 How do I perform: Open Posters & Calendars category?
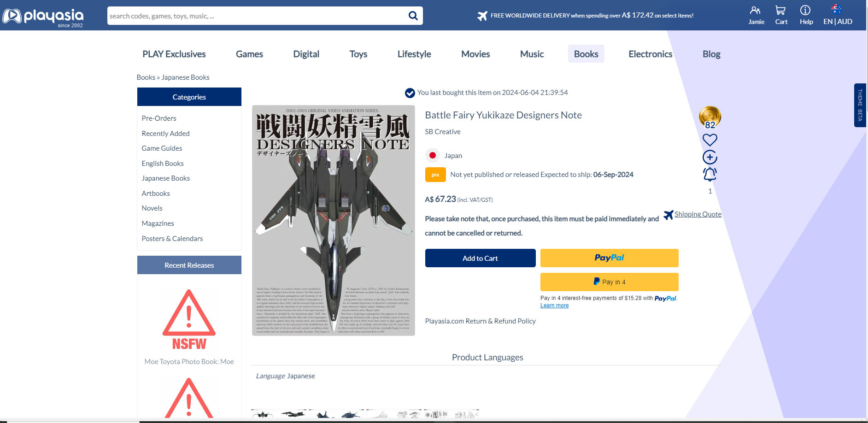click(x=172, y=239)
